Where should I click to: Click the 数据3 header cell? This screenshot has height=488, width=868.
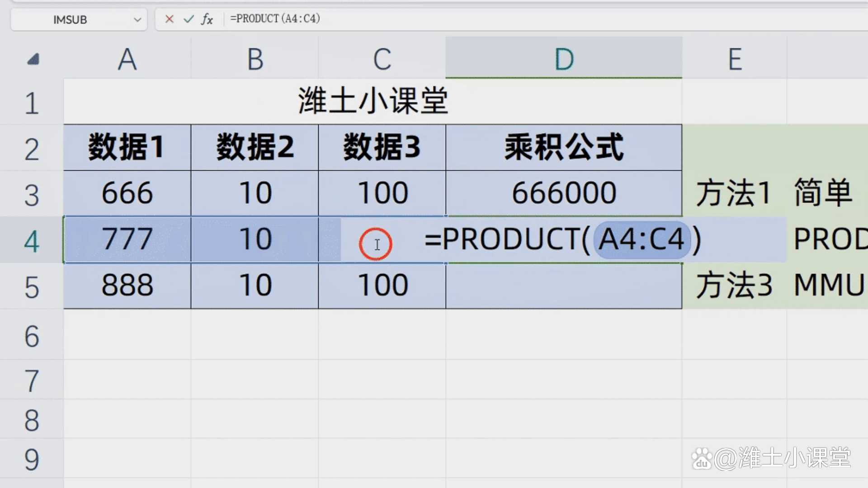[x=382, y=147]
